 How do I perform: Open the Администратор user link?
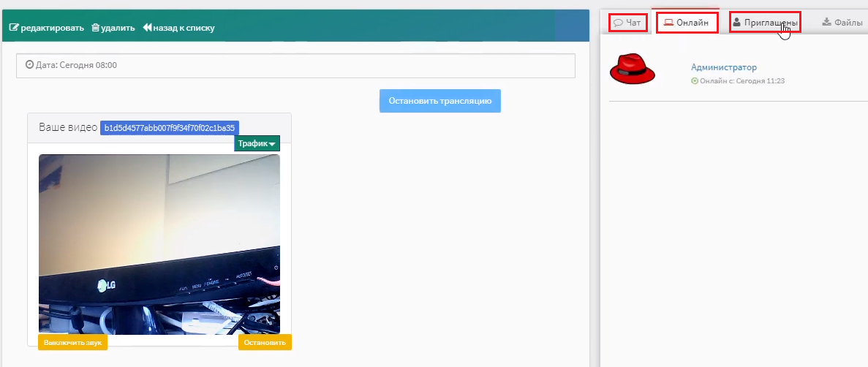[x=724, y=67]
